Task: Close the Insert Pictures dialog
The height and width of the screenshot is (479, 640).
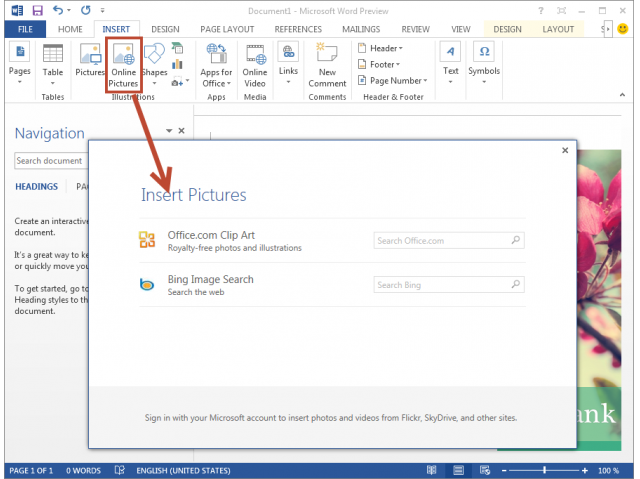Action: point(565,151)
